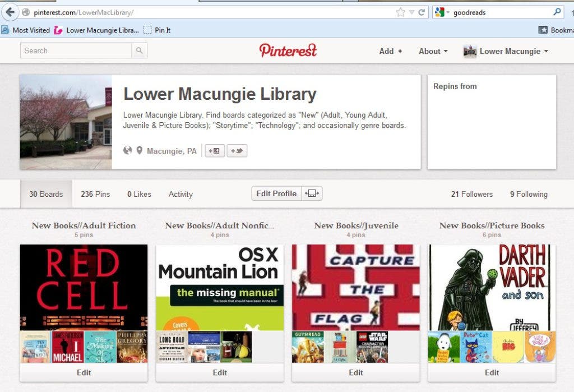Click the canning jars book thumbnail
The height and width of the screenshot is (392, 574).
click(x=236, y=347)
